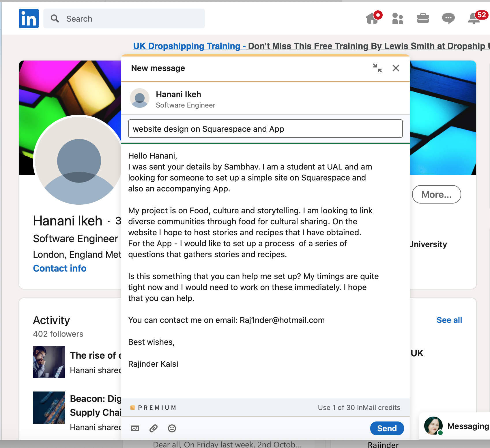Click the message subject field
Image resolution: width=490 pixels, height=448 pixels.
pyautogui.click(x=265, y=129)
